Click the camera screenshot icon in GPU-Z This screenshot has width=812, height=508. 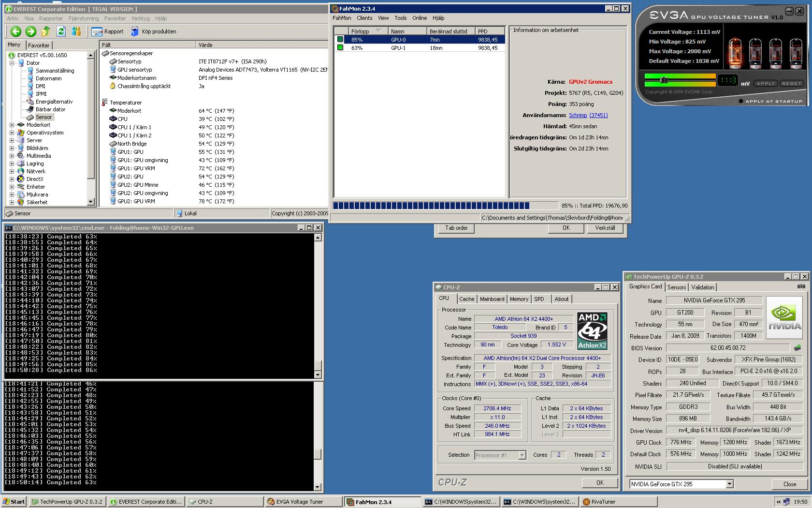pyautogui.click(x=801, y=286)
